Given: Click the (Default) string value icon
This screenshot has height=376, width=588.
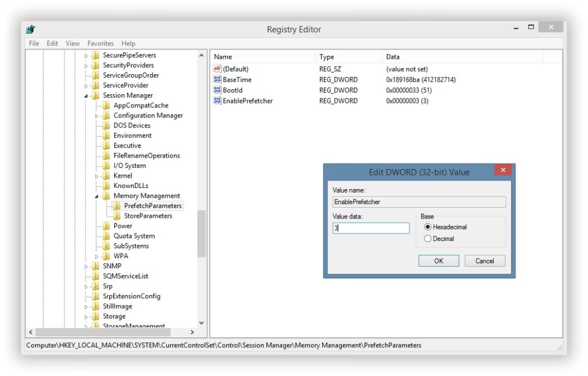Looking at the screenshot, I should point(217,69).
